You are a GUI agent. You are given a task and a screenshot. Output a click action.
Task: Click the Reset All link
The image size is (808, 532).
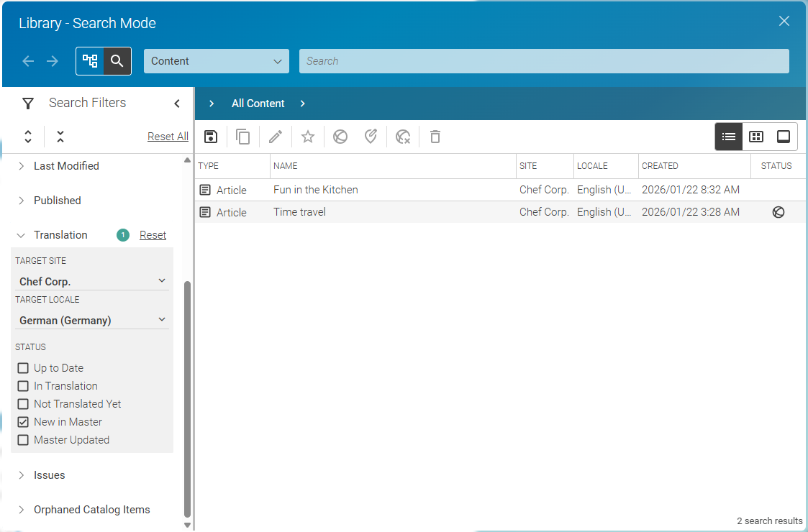(x=168, y=137)
